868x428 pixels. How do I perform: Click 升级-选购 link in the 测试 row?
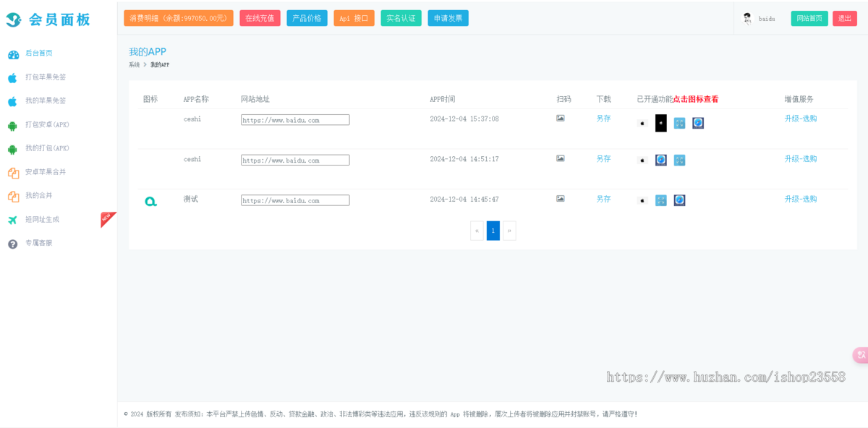pos(800,199)
